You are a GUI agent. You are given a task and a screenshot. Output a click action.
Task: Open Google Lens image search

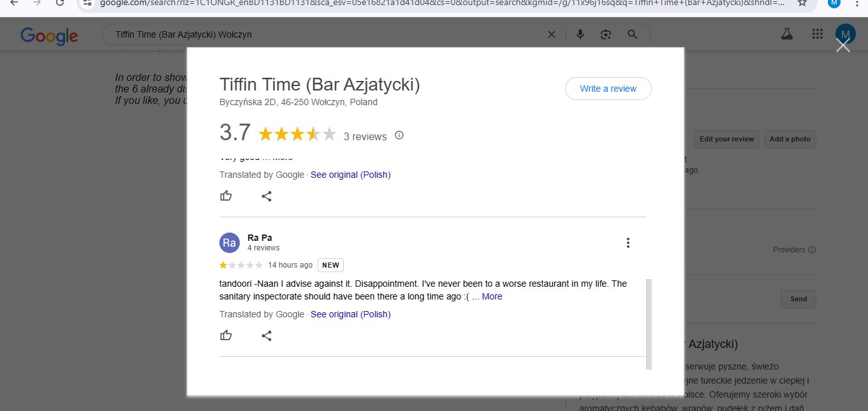click(x=606, y=34)
